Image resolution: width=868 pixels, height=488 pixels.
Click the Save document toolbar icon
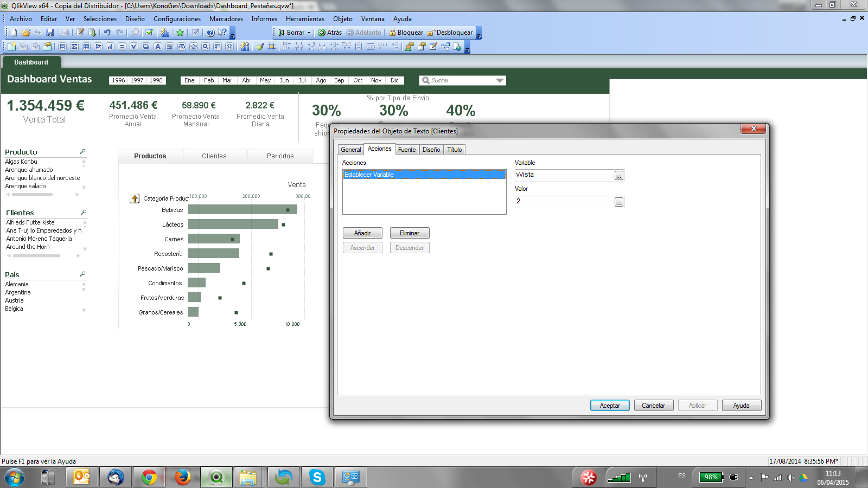pos(50,33)
